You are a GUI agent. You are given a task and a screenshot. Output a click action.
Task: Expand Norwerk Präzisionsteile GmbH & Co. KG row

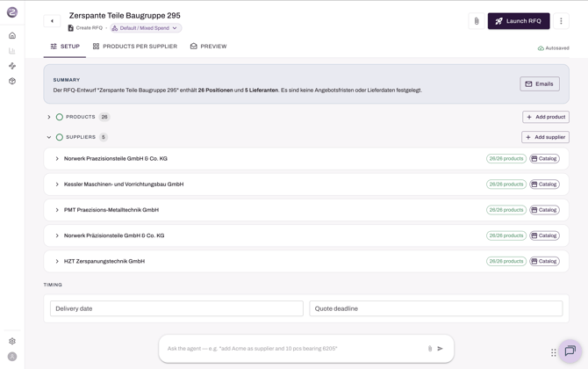point(57,235)
